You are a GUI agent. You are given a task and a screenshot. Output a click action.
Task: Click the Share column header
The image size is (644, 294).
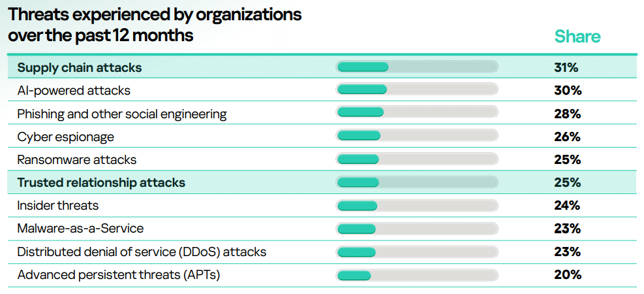tap(577, 37)
